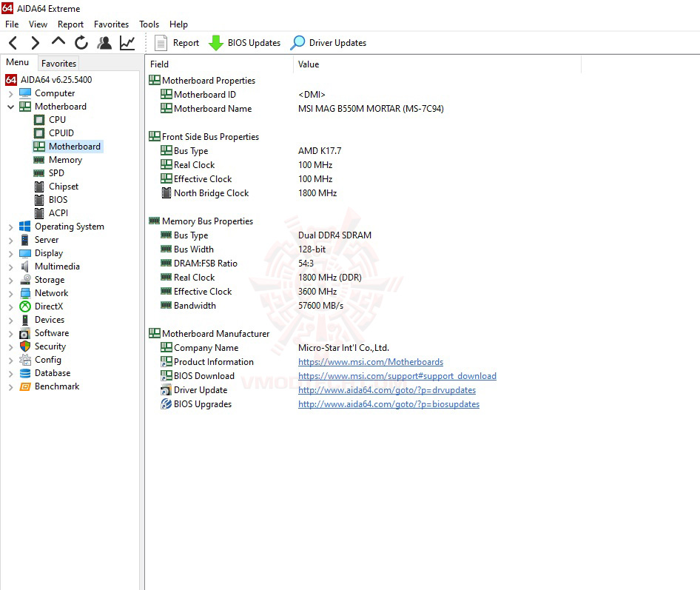
Task: Select the Bandwidth row
Action: coord(252,306)
